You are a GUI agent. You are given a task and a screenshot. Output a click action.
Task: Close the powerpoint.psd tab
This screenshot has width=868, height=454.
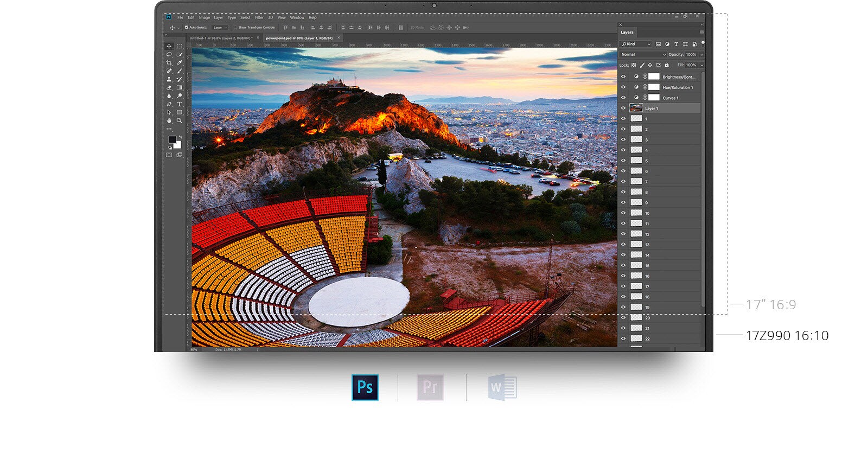[339, 38]
